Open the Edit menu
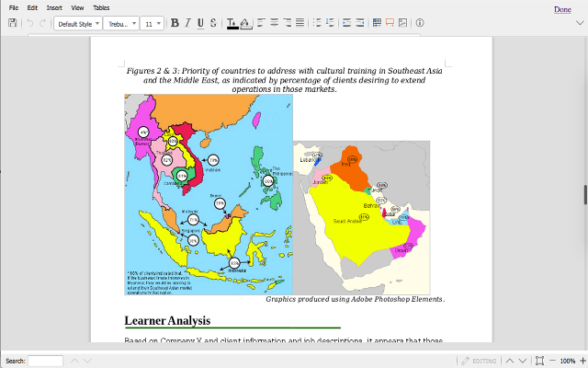This screenshot has height=368, width=588. pyautogui.click(x=32, y=7)
